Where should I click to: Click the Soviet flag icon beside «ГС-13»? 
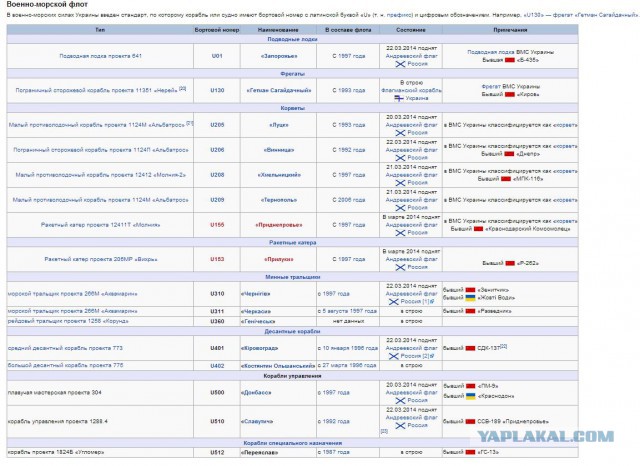(470, 452)
